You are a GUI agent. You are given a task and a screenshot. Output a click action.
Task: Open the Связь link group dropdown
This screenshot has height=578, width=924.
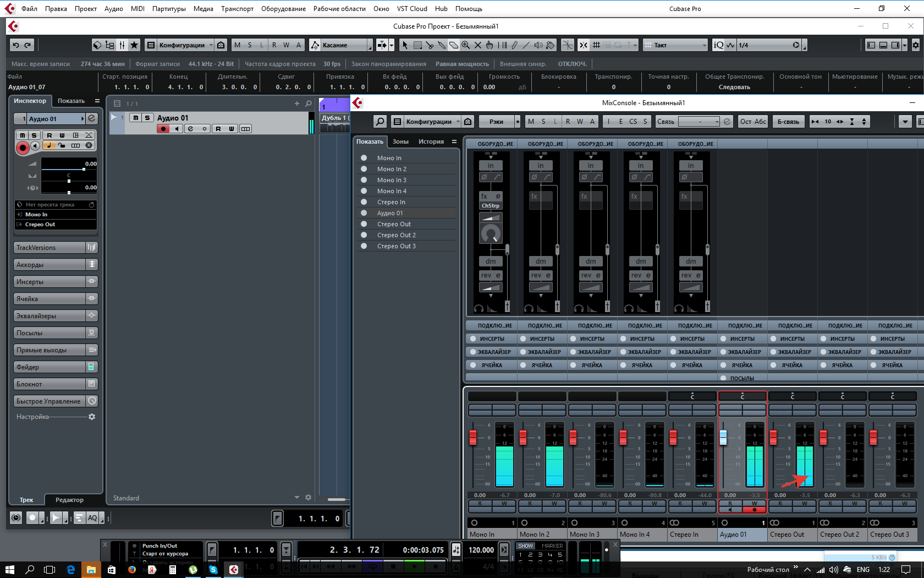[x=699, y=122]
